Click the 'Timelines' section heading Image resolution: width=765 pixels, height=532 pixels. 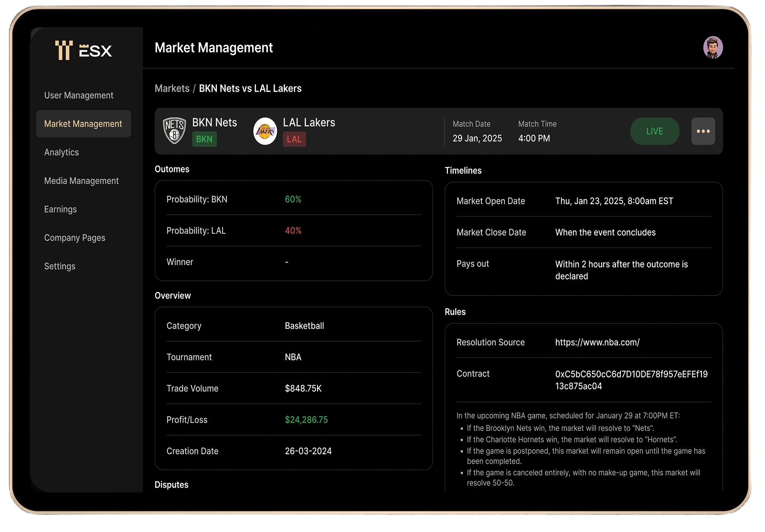point(463,171)
